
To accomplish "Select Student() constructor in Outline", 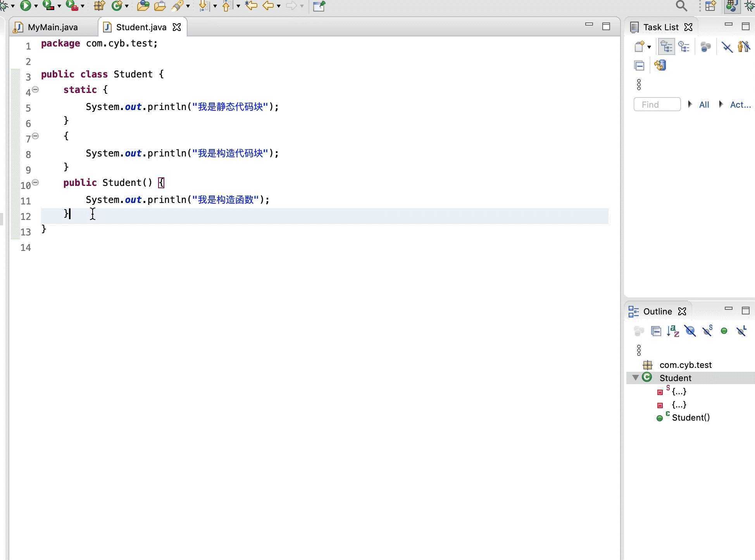I will point(691,417).
